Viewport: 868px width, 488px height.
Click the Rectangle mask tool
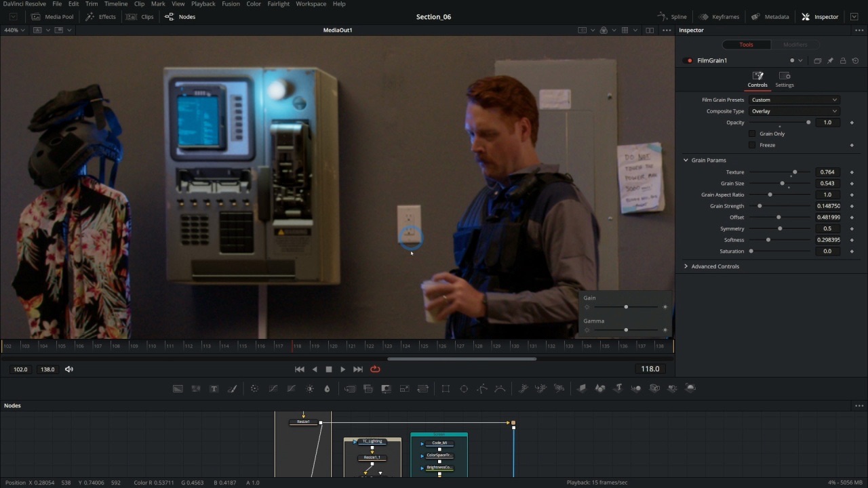446,388
